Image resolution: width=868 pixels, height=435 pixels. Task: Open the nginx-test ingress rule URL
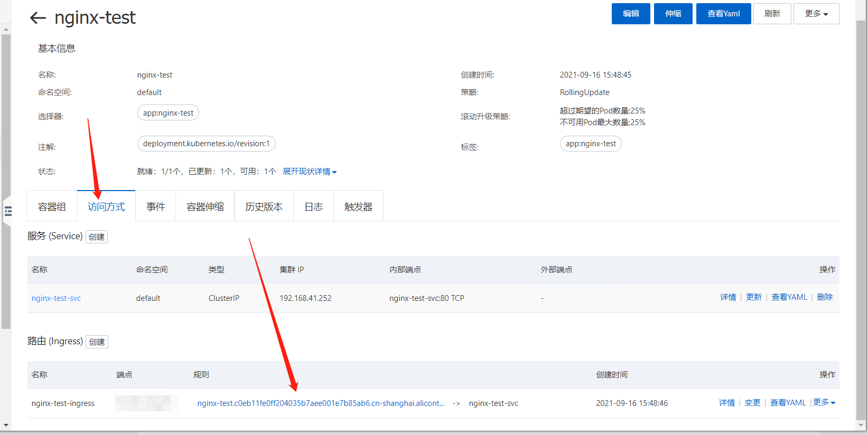point(321,403)
